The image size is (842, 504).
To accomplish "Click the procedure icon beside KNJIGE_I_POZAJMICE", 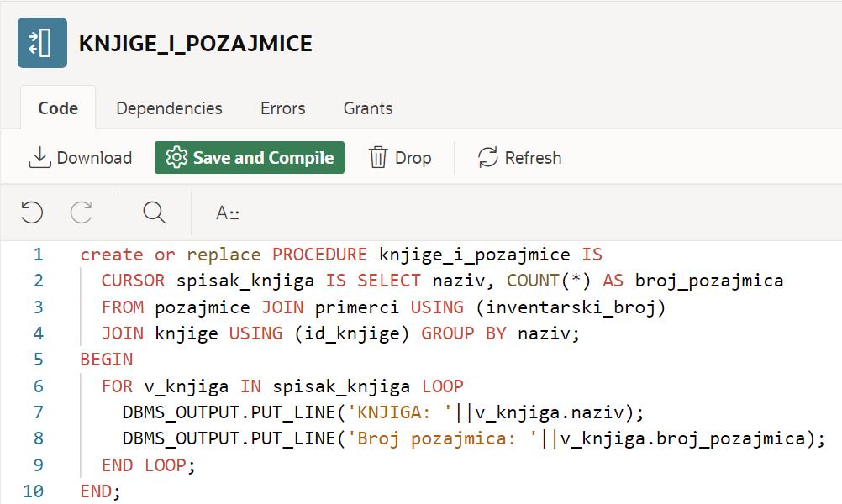I will coord(42,43).
